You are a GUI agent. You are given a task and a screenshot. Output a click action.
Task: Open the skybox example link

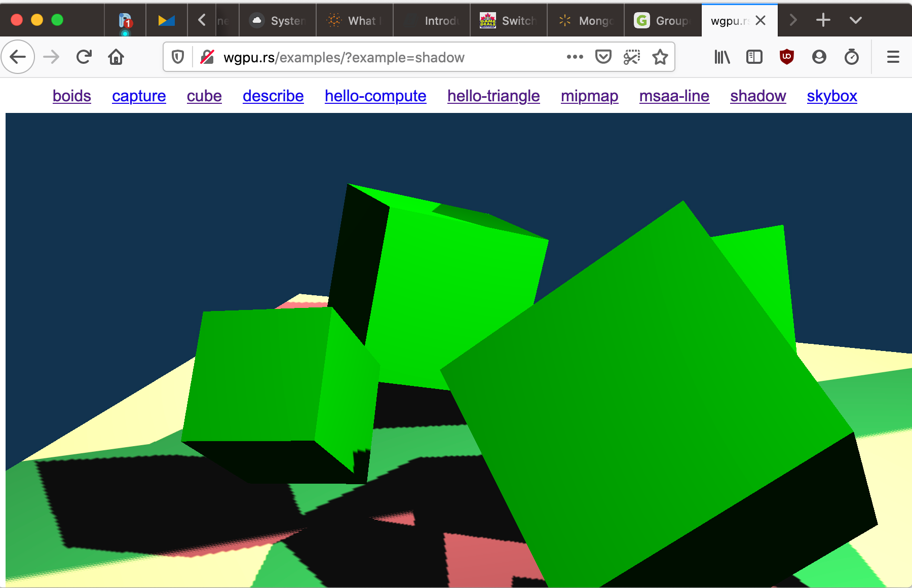[x=832, y=96]
